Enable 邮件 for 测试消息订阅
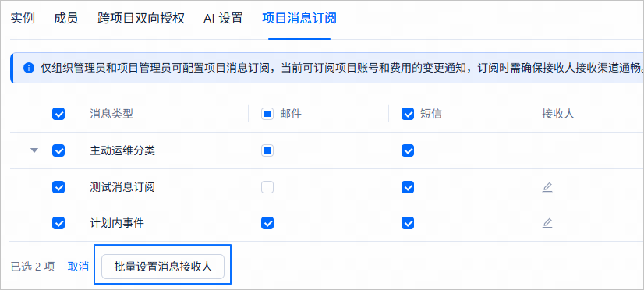The height and width of the screenshot is (290, 644). pyautogui.click(x=267, y=187)
